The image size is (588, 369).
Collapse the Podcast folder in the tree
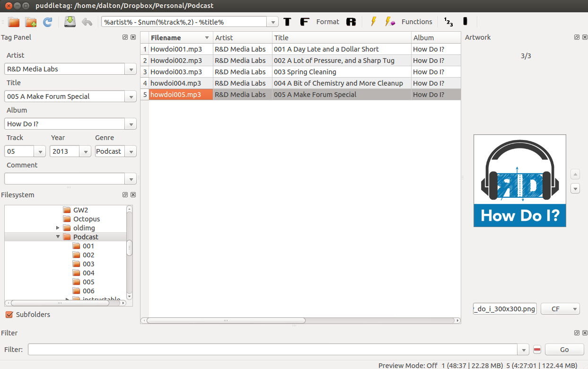pyautogui.click(x=58, y=237)
